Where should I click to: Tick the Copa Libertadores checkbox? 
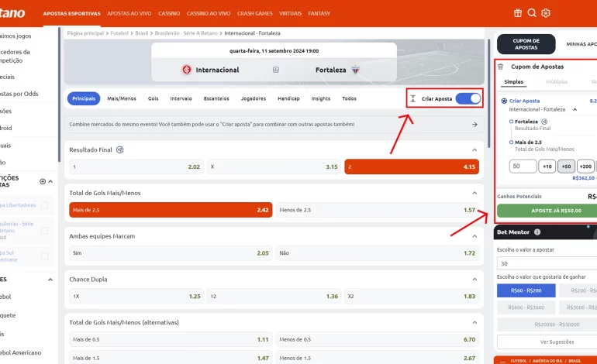coord(44,205)
